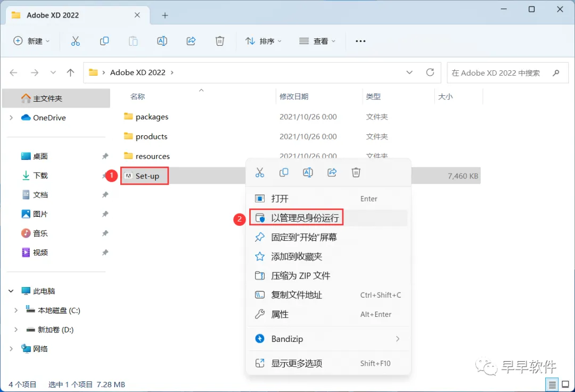Refresh the Adobe XD 2022 folder
Screen dimensions: 575x392
coord(430,72)
